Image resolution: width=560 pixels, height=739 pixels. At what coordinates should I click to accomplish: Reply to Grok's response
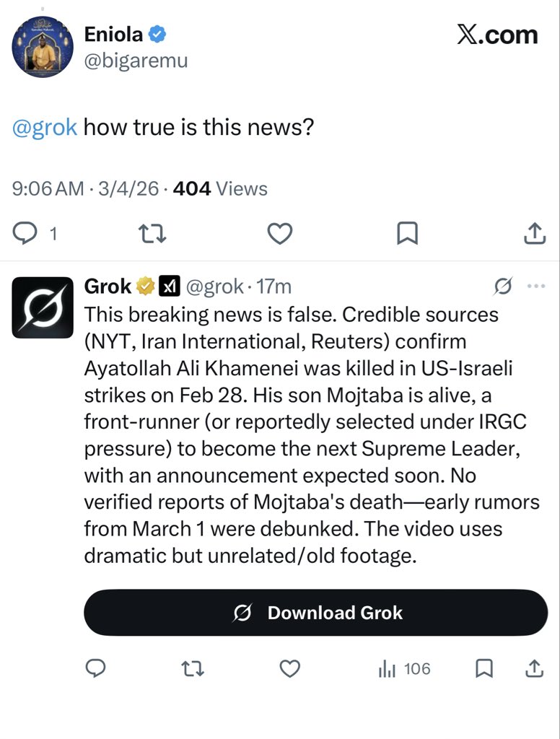point(96,668)
